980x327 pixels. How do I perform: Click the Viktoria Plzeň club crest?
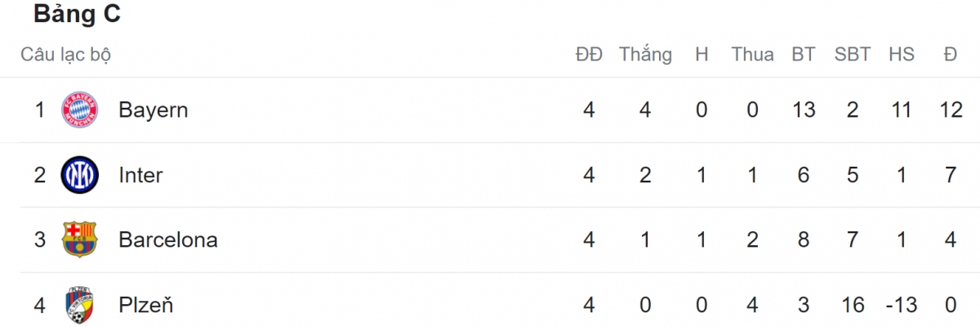tap(79, 306)
